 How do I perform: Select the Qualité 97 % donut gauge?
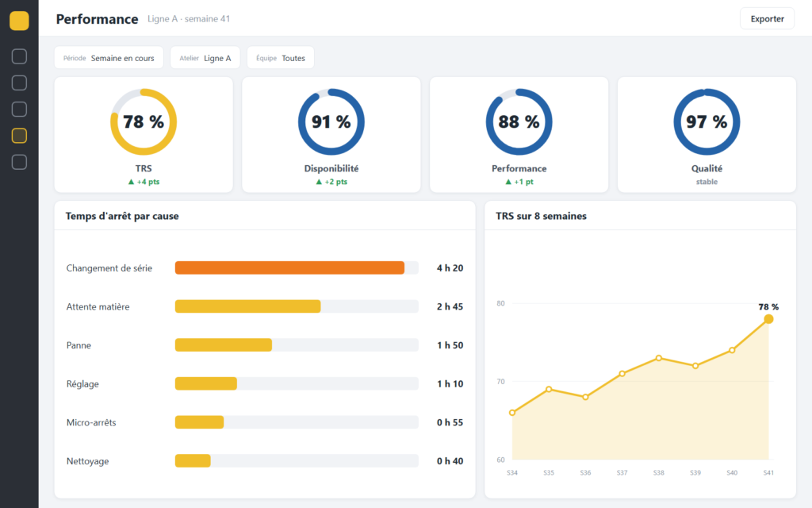point(707,121)
